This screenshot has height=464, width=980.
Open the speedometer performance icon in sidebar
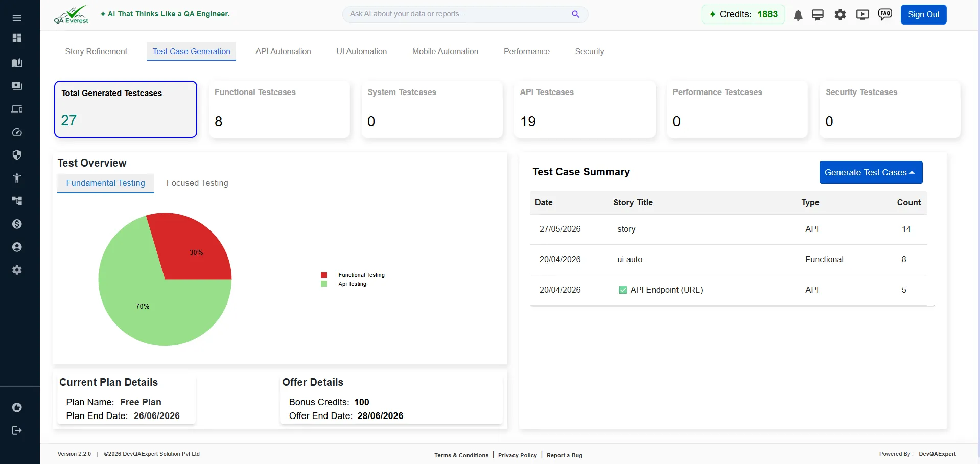pyautogui.click(x=17, y=132)
